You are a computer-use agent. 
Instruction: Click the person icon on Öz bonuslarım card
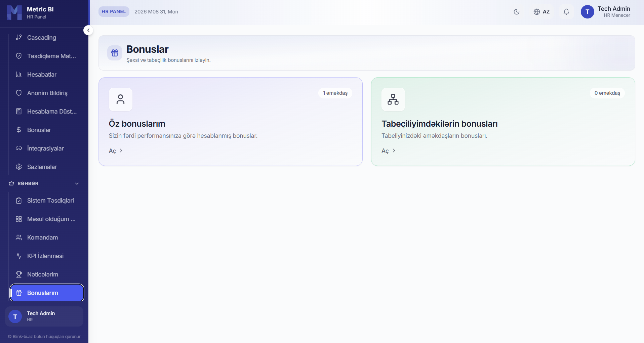tap(121, 99)
